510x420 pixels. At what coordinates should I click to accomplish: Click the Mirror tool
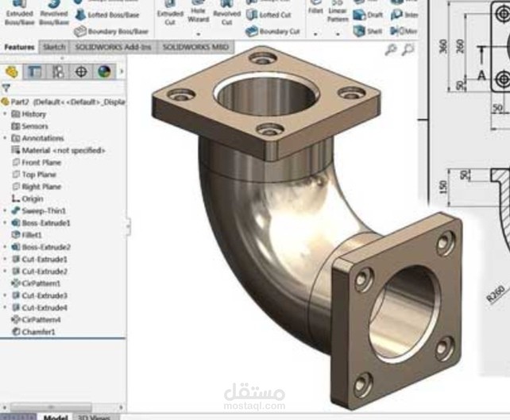pyautogui.click(x=404, y=31)
